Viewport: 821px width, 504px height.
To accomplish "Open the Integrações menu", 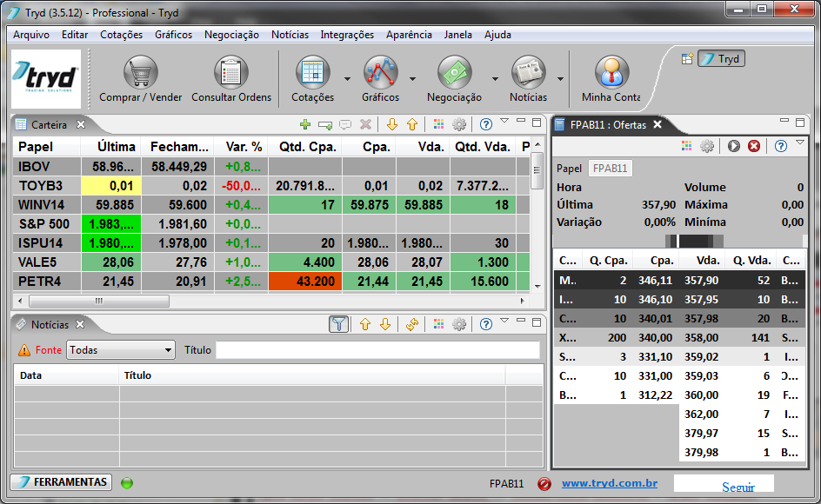I will 347,35.
